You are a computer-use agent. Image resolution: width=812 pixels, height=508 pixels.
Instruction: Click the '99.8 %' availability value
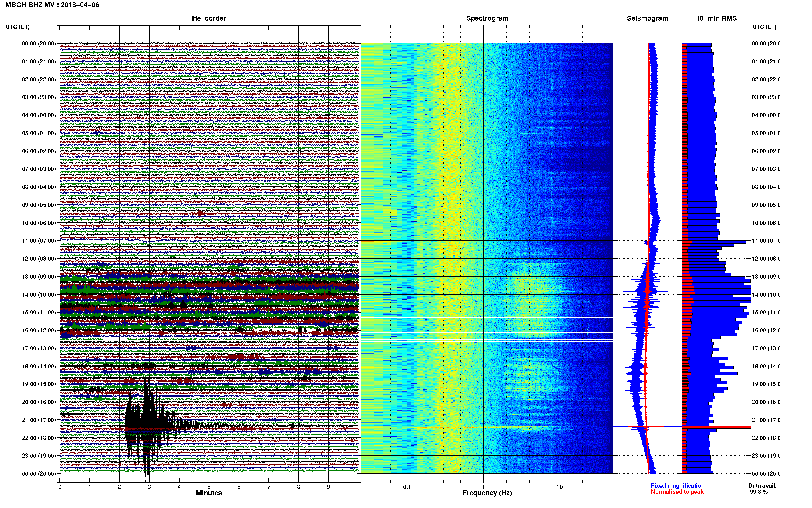(759, 492)
